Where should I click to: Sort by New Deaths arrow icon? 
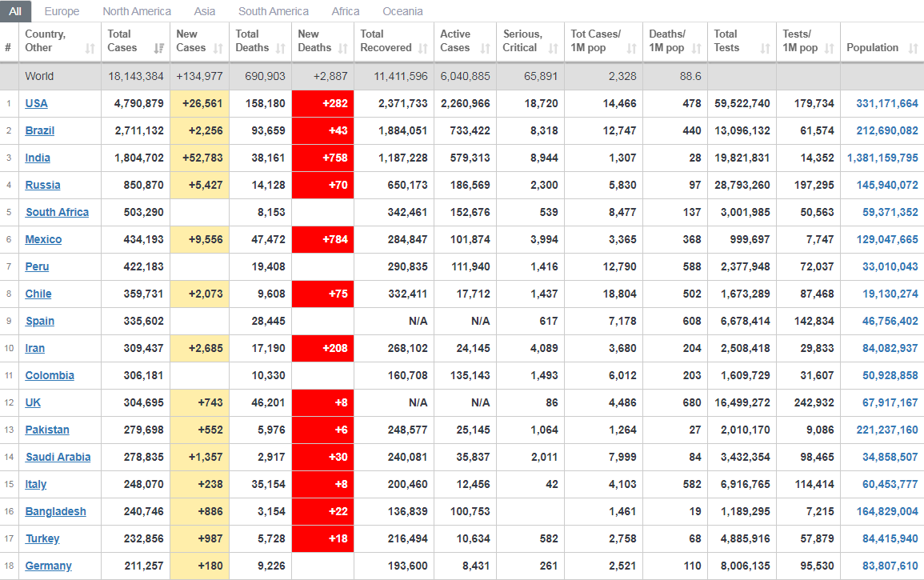click(343, 48)
